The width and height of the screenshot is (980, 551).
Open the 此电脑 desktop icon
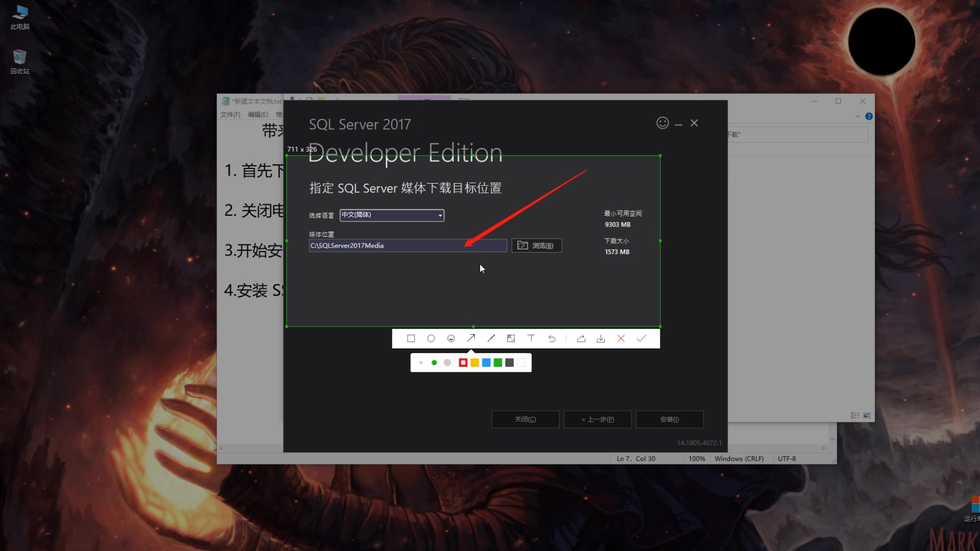[20, 17]
